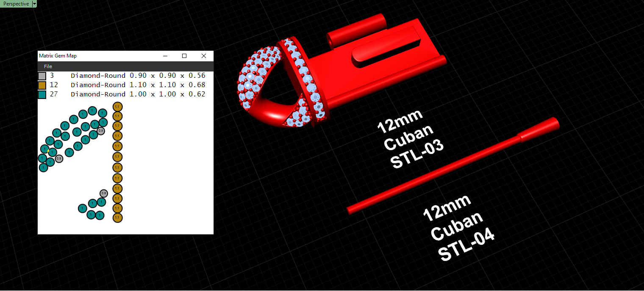Viewport: 644px width, 291px height.
Task: Click the grey 0.9 gem in the lower gem cluster
Action: pos(104,193)
